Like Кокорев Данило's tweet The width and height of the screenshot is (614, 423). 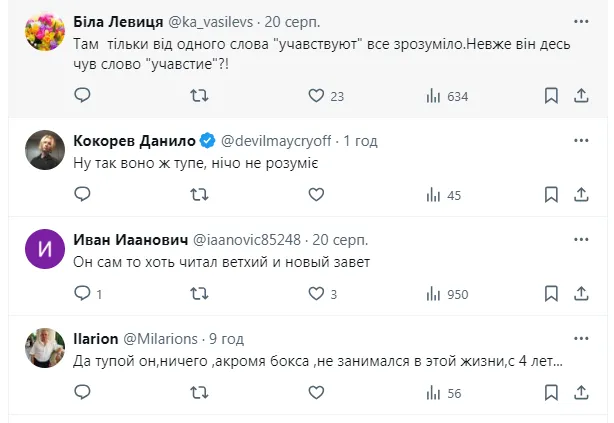(x=317, y=195)
